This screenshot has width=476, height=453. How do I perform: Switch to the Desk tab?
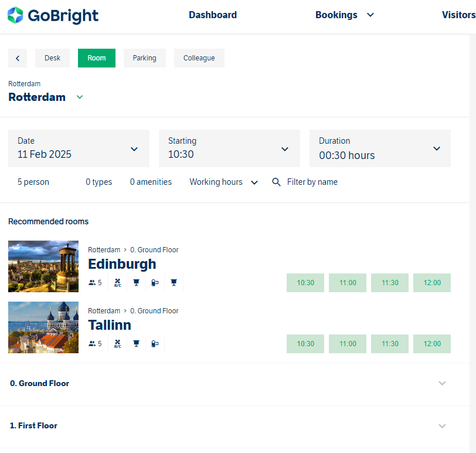point(53,58)
